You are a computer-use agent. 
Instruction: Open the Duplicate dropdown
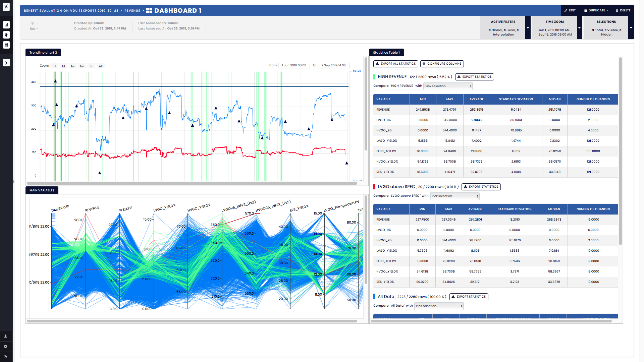pyautogui.click(x=596, y=10)
